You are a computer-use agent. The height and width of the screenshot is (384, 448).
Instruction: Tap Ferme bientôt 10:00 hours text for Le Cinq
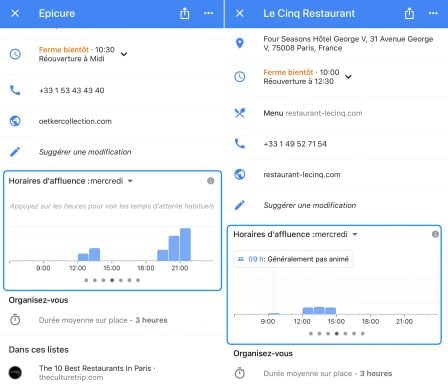pyautogui.click(x=301, y=72)
